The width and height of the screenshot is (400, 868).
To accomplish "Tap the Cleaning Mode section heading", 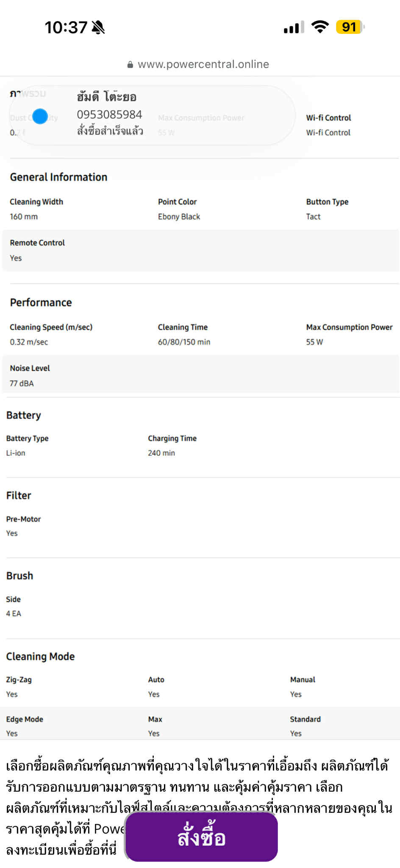I will point(40,656).
